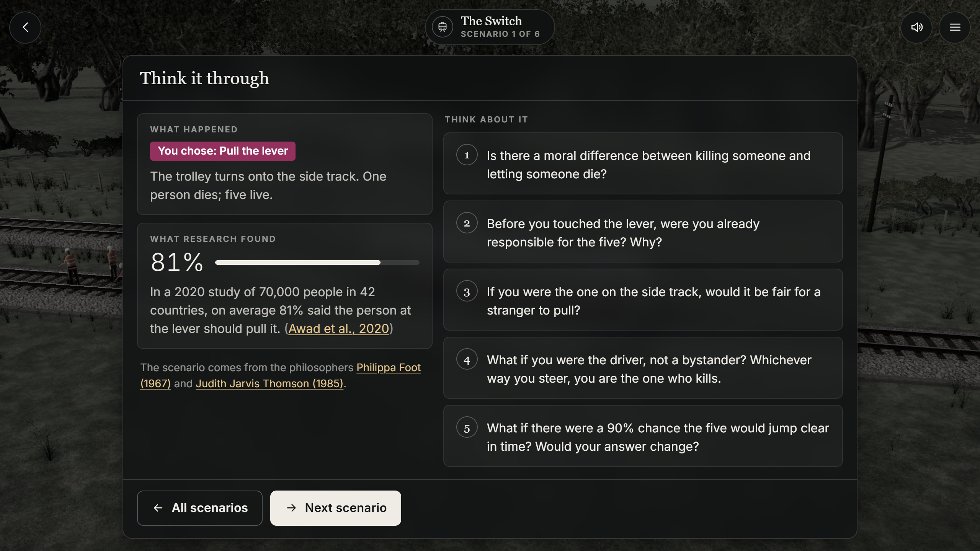Screen dimensions: 980x551
Task: Click the numbered circle 5 icon
Action: (x=467, y=427)
